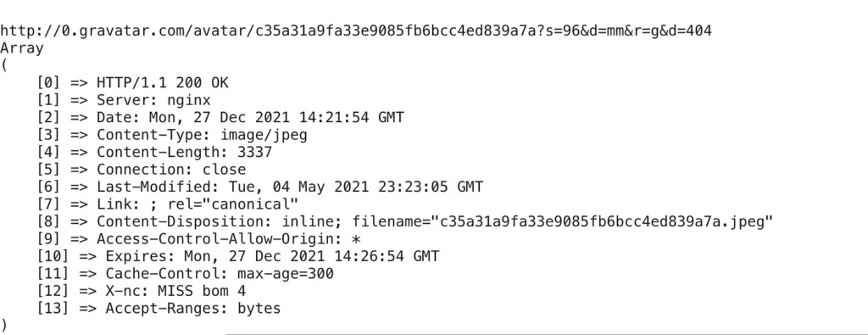868x335 pixels.
Task: Click the HTTP/1.1 200 OK line
Action: click(133, 83)
